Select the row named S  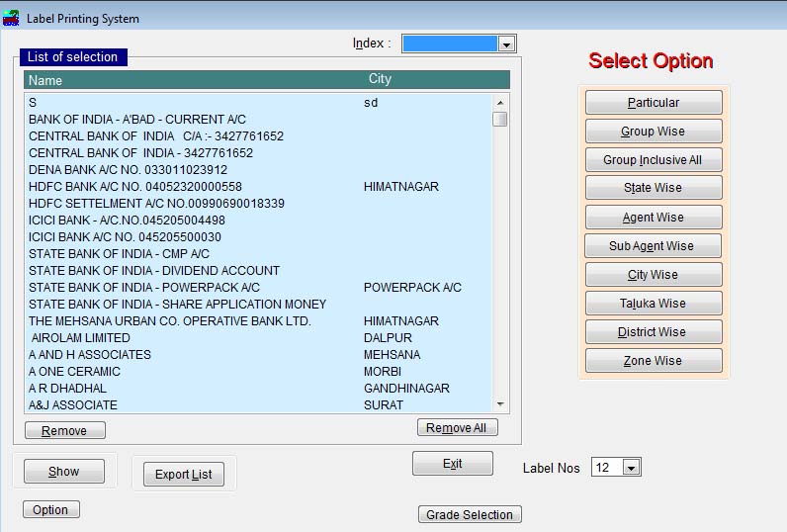[x=258, y=103]
